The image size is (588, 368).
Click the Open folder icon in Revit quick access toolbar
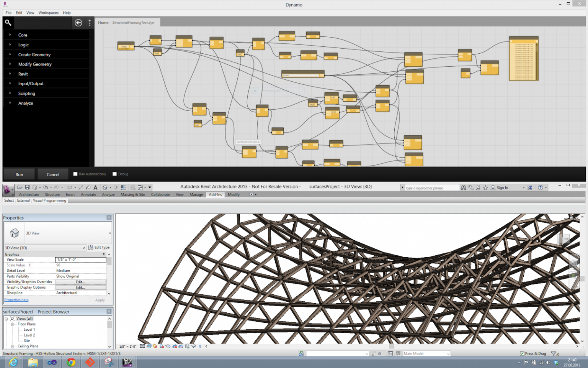(x=20, y=187)
